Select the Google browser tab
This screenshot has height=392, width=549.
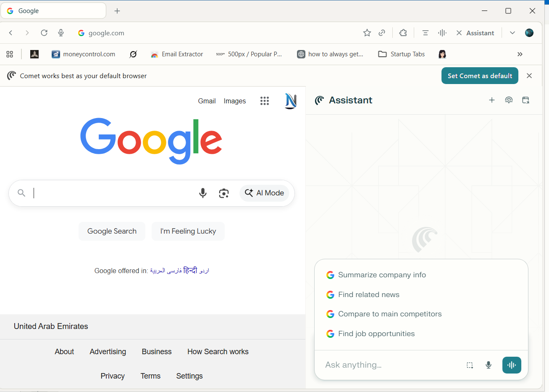tap(53, 11)
